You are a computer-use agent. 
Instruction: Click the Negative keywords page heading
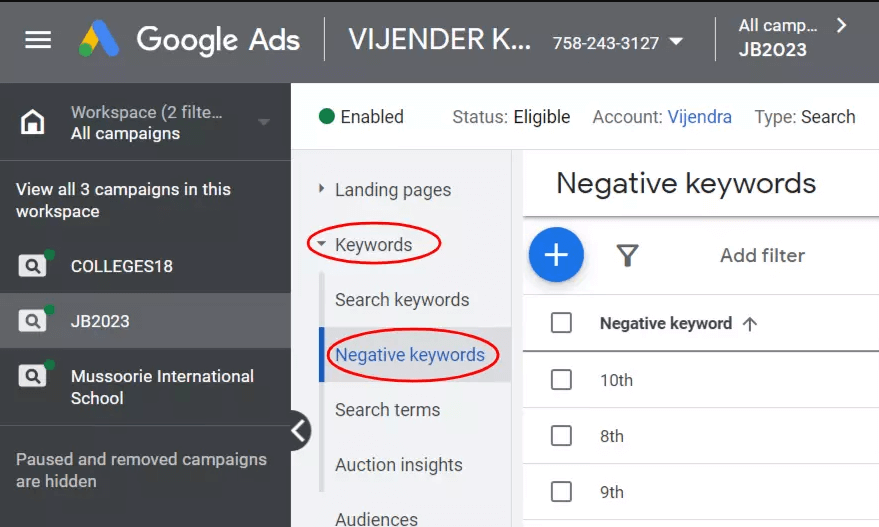tap(686, 183)
